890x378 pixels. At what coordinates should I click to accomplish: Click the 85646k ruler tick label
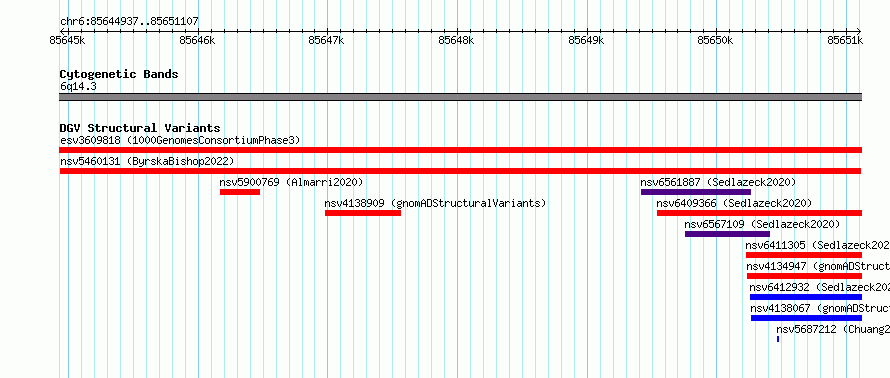(197, 40)
